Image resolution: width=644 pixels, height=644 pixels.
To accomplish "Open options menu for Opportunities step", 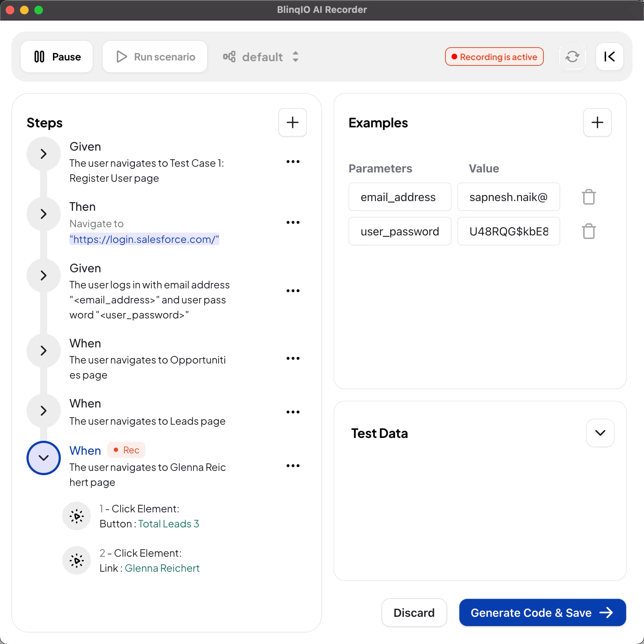I will (x=293, y=358).
